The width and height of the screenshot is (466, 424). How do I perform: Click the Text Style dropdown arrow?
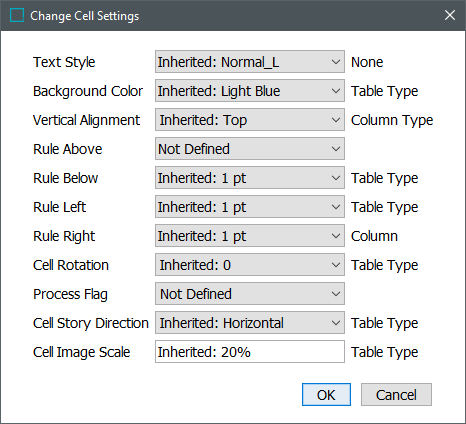pyautogui.click(x=336, y=62)
